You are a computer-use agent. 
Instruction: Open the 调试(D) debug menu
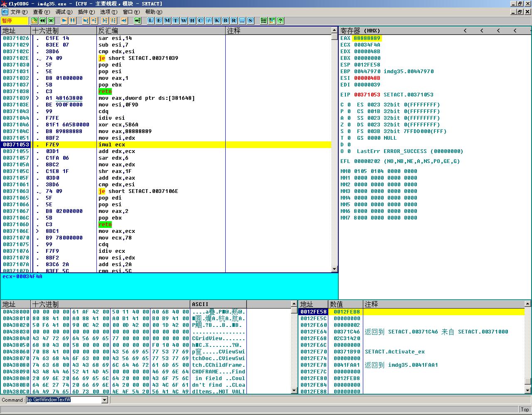pyautogui.click(x=64, y=12)
